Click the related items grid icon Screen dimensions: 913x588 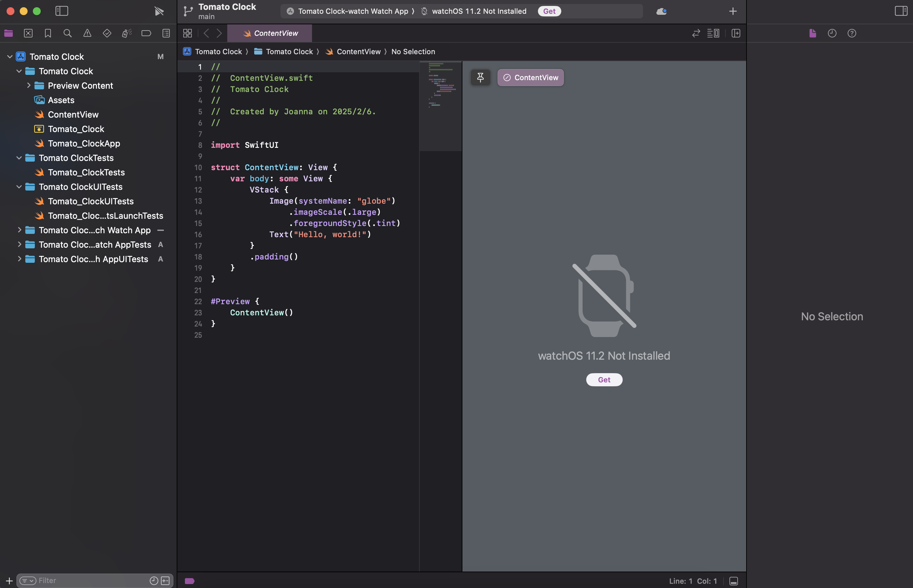[188, 33]
